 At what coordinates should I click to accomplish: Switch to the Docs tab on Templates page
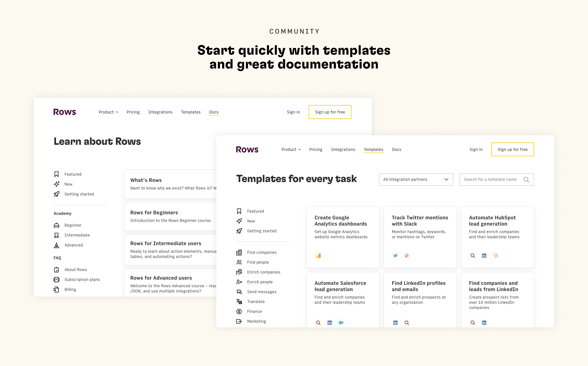396,150
